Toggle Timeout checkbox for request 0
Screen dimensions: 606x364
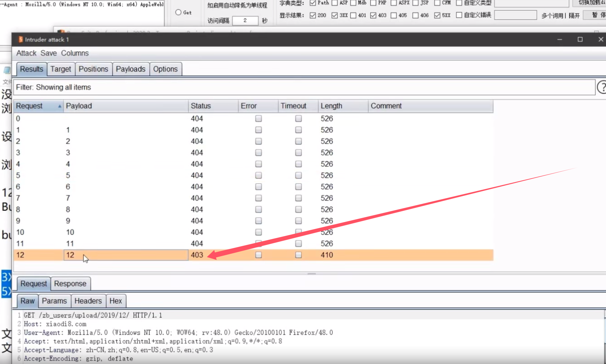point(299,119)
